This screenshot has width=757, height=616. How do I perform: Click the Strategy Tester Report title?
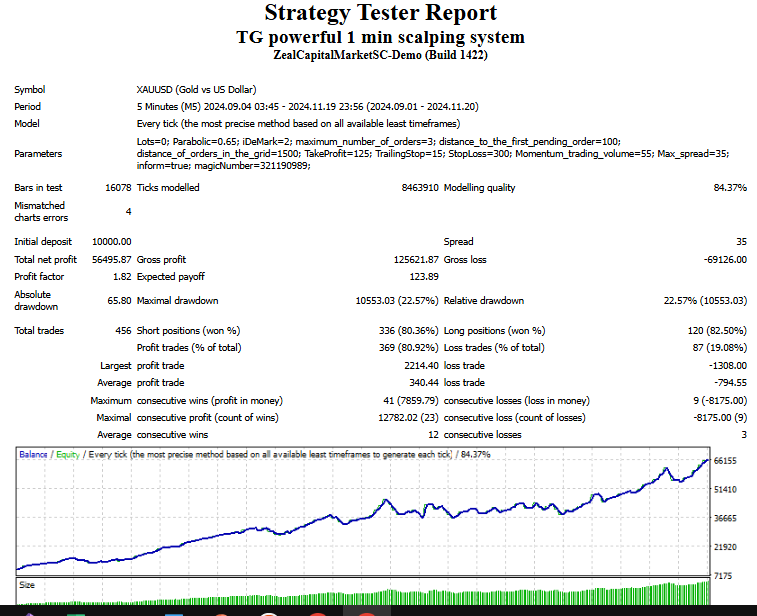(380, 13)
